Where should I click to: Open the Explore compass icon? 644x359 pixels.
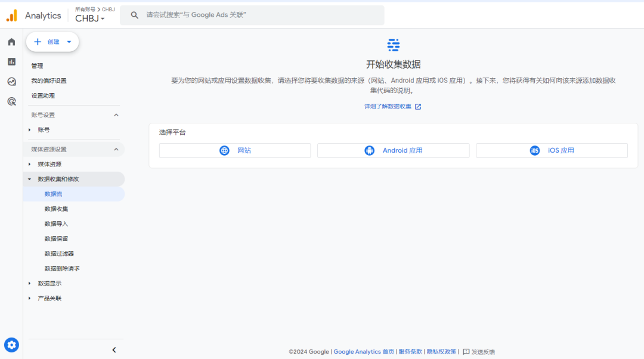coord(11,81)
